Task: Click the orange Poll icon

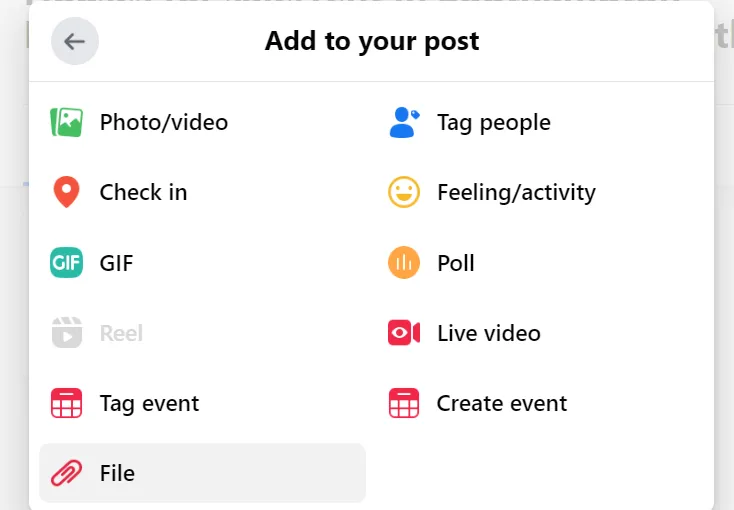Action: click(404, 263)
